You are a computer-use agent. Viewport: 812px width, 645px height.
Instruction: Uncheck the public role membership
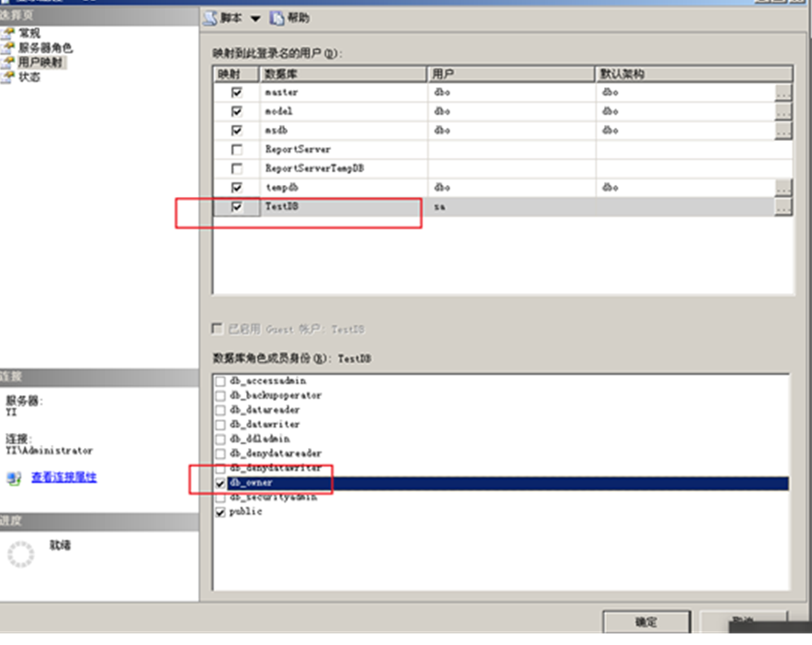220,509
